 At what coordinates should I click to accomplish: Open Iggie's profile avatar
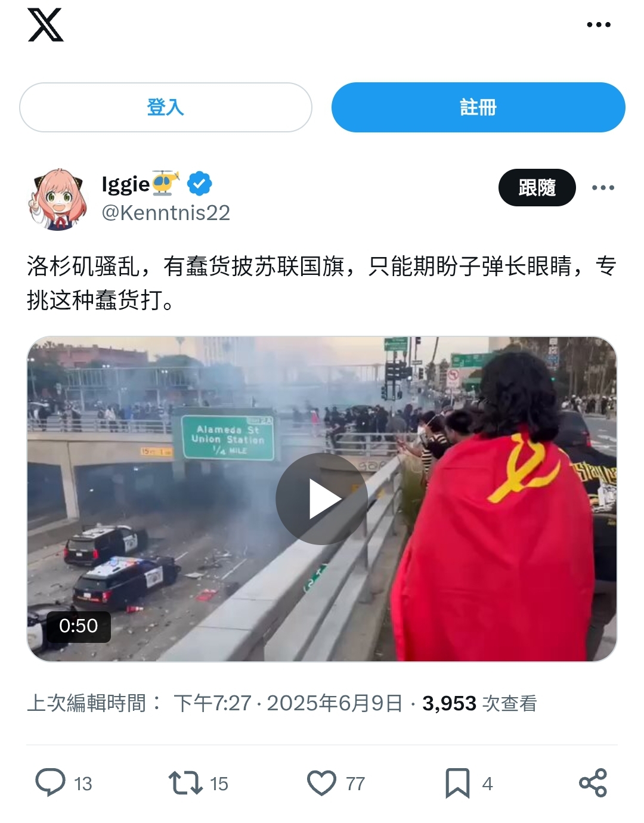[x=58, y=199]
